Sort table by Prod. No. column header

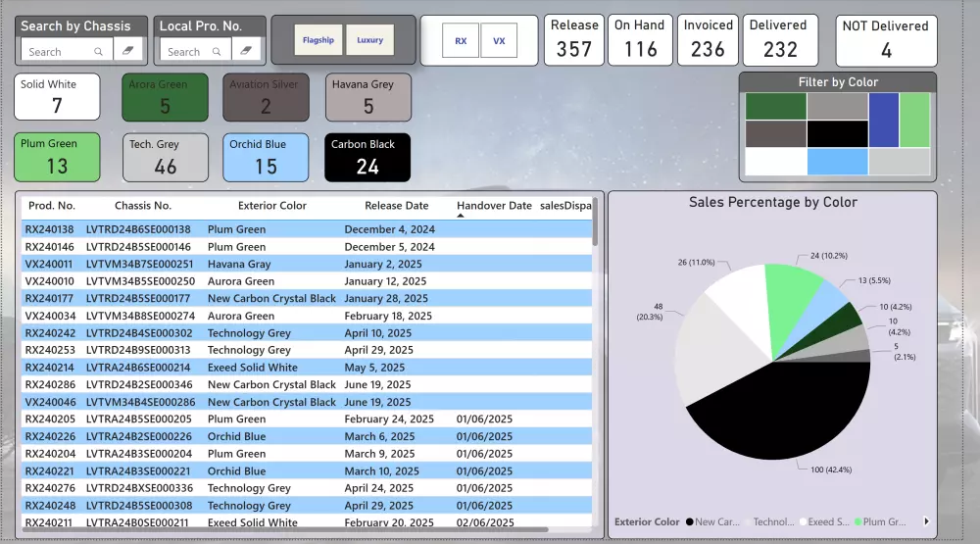[52, 205]
